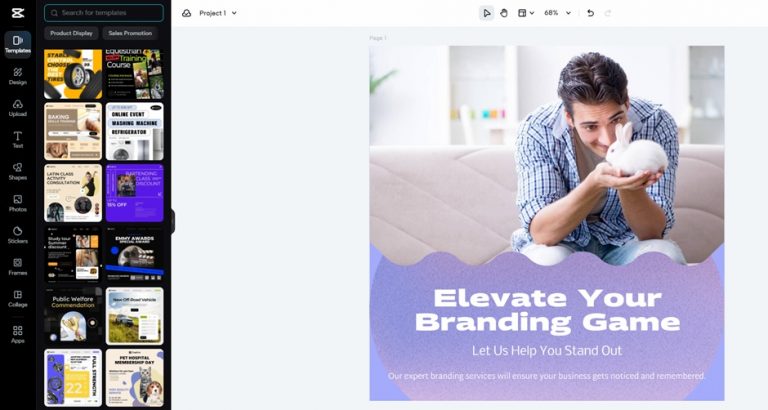
Task: Open the 68% zoom level dropdown
Action: pos(557,13)
